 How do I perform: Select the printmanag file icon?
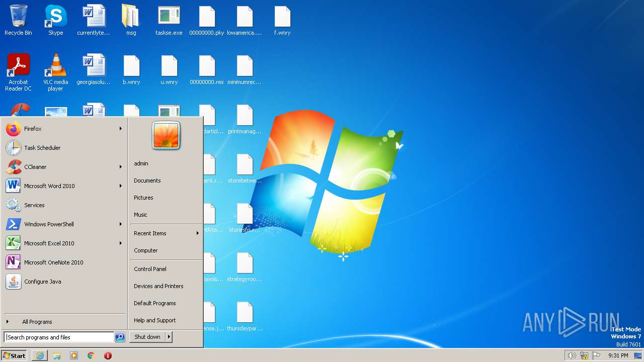tap(245, 119)
